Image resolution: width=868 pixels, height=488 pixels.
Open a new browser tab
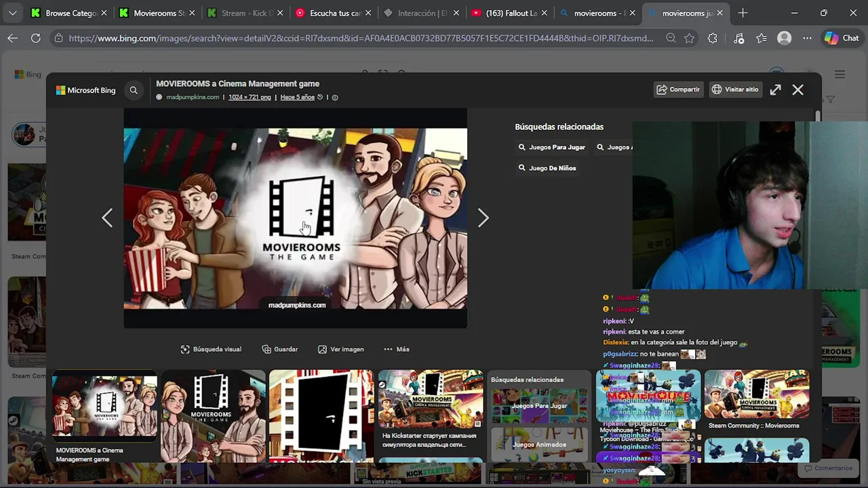click(743, 13)
